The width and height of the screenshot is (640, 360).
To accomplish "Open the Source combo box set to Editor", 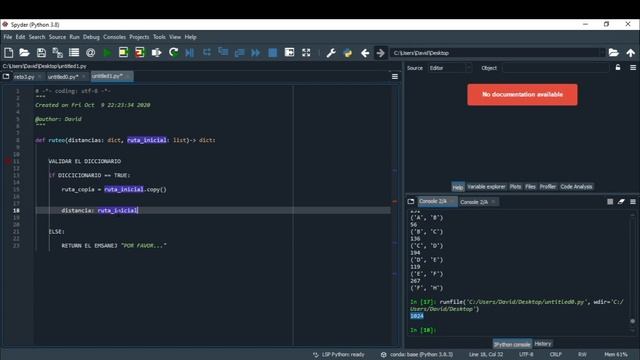I will (x=450, y=68).
